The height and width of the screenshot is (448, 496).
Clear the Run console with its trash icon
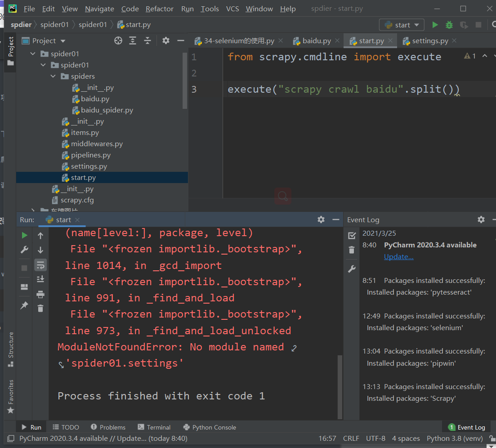click(40, 308)
